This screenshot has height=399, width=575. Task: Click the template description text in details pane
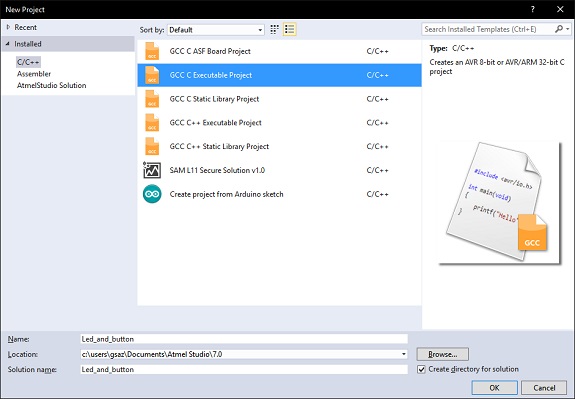click(x=497, y=67)
